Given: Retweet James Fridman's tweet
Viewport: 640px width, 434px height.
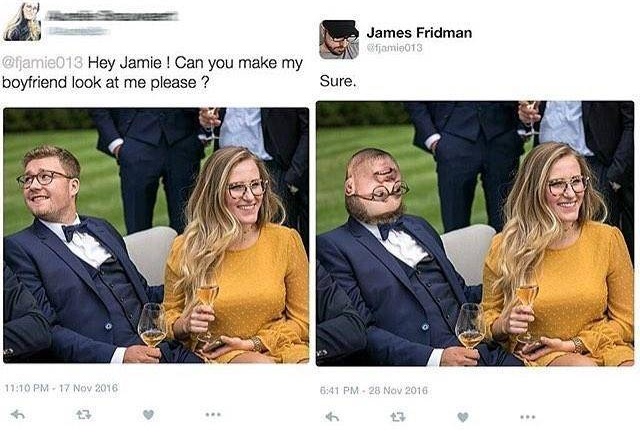Looking at the screenshot, I should [398, 417].
